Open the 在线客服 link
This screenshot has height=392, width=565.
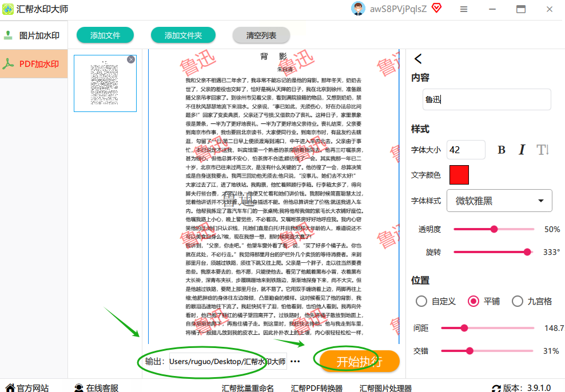click(x=102, y=388)
